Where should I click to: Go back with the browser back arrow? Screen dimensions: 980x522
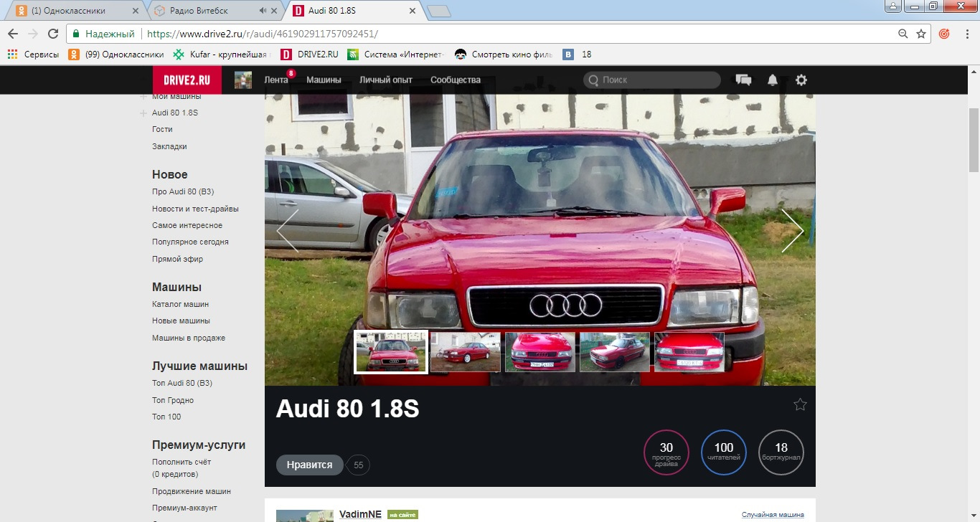13,34
